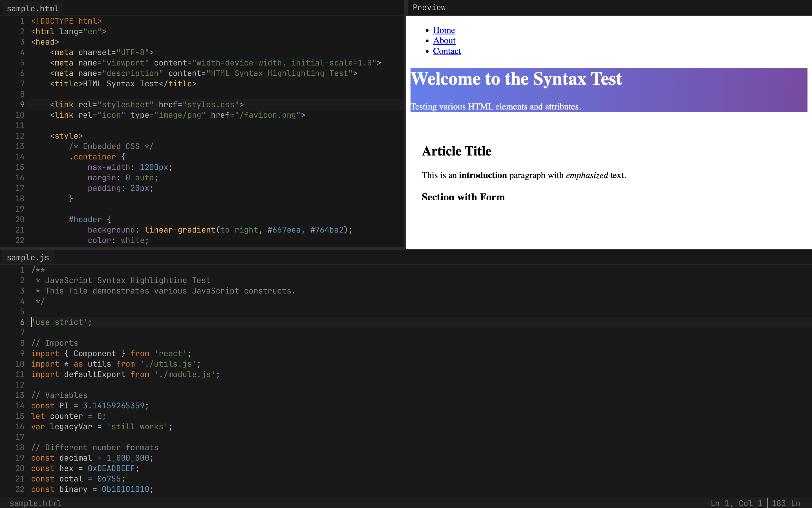
Task: Click the linear-gradient background line
Action: (x=220, y=229)
